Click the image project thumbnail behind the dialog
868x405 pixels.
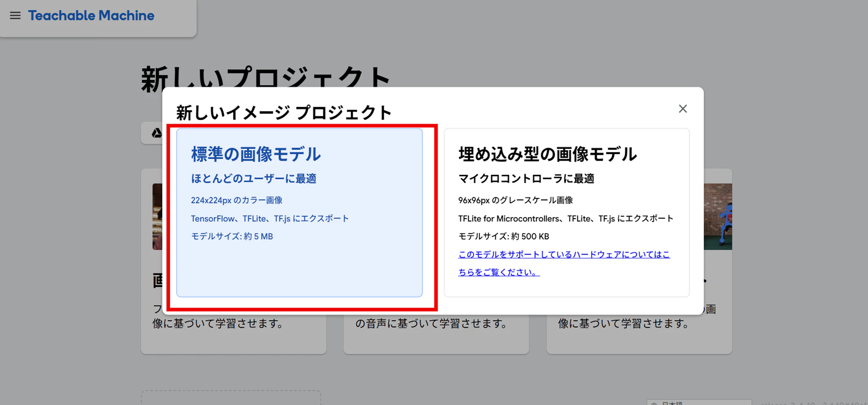[157, 217]
